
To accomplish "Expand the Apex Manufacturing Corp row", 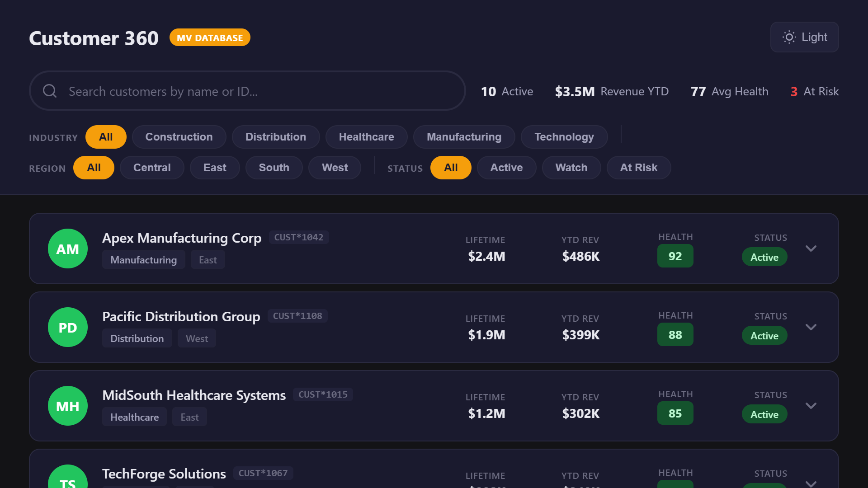I will [811, 249].
